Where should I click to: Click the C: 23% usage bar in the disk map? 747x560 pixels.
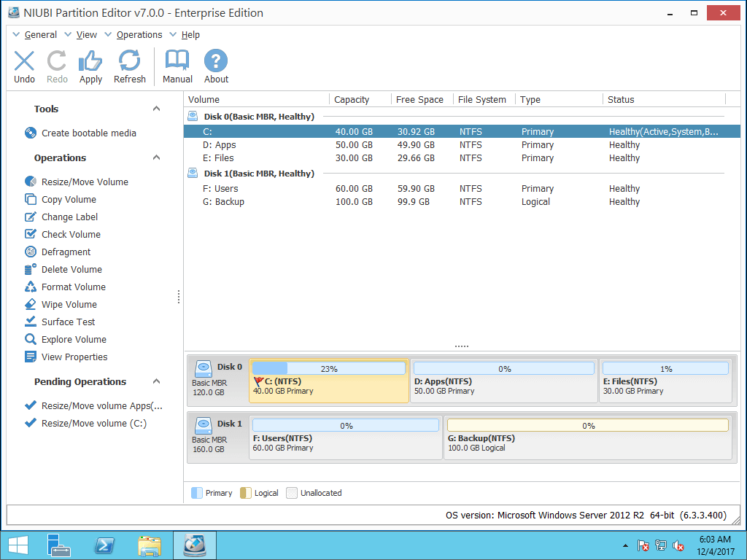329,368
